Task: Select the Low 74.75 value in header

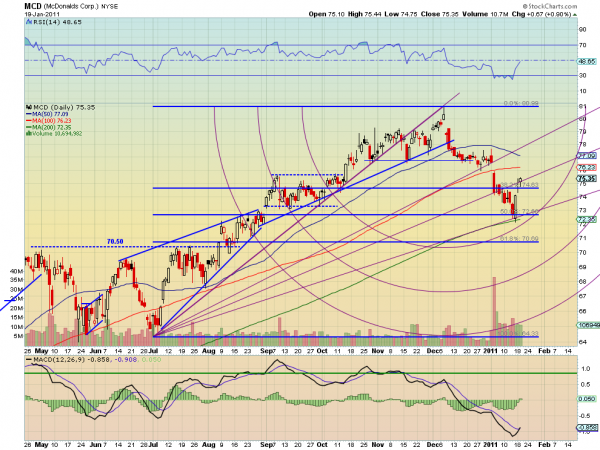Action: coord(401,14)
